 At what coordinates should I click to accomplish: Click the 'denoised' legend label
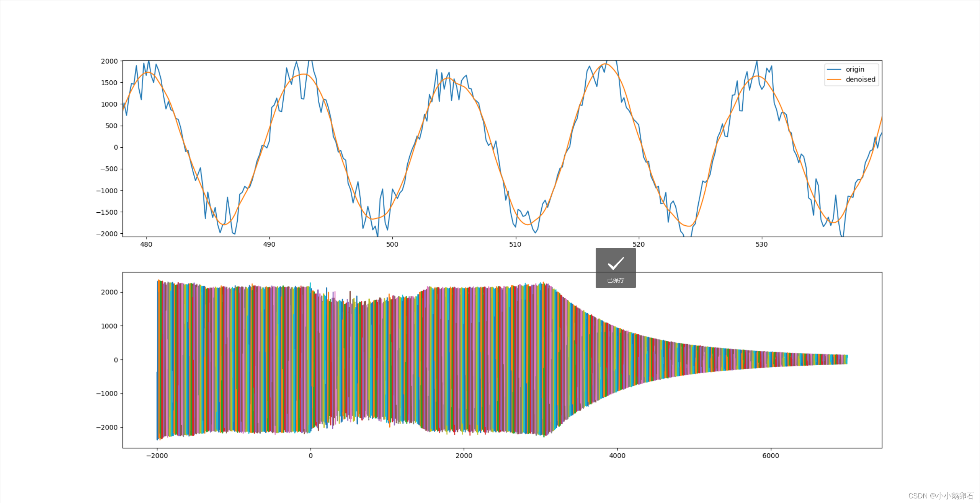[861, 80]
